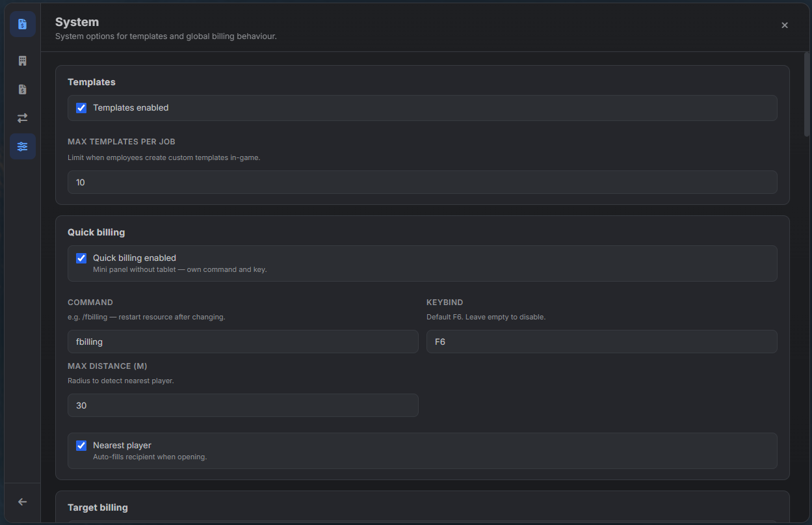The image size is (812, 525).
Task: Click the System page title
Action: click(77, 22)
